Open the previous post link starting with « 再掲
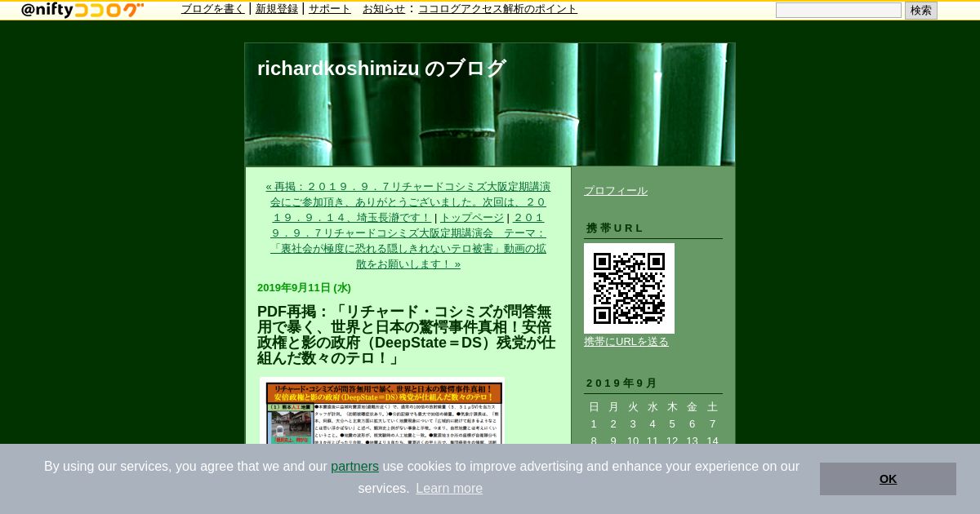Viewport: 980px width, 514px height. point(408,202)
